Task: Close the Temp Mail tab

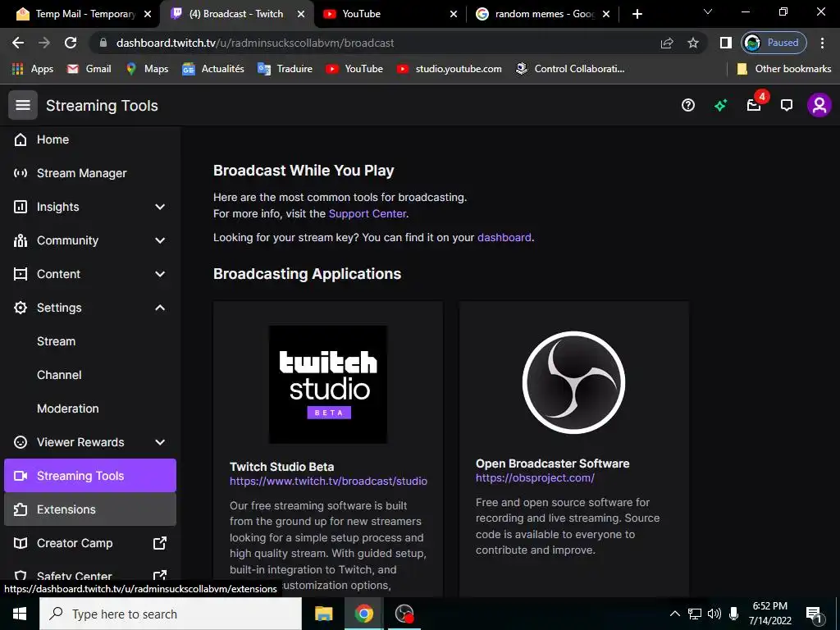Action: click(x=148, y=15)
